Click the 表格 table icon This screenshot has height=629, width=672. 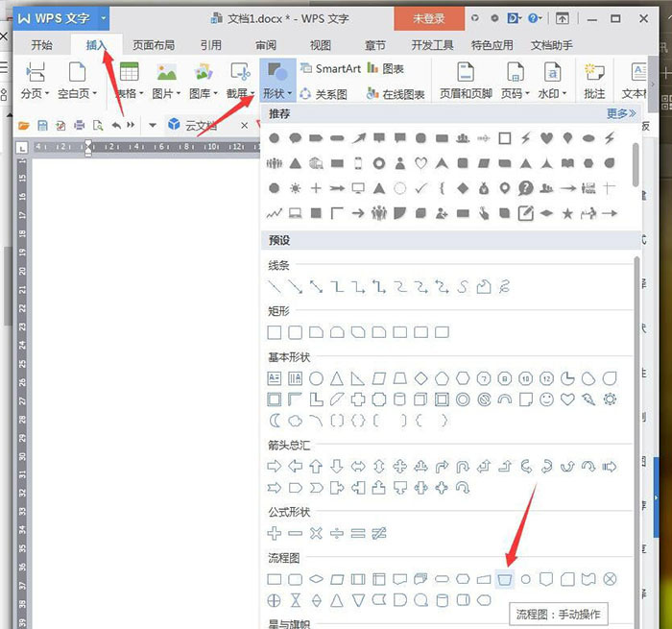coord(129,72)
